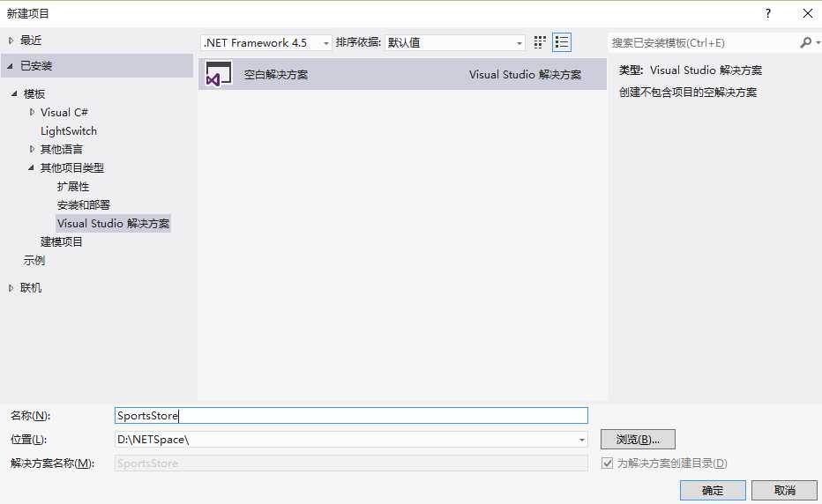Select Visual Studio 解决方案 tree item

[113, 224]
